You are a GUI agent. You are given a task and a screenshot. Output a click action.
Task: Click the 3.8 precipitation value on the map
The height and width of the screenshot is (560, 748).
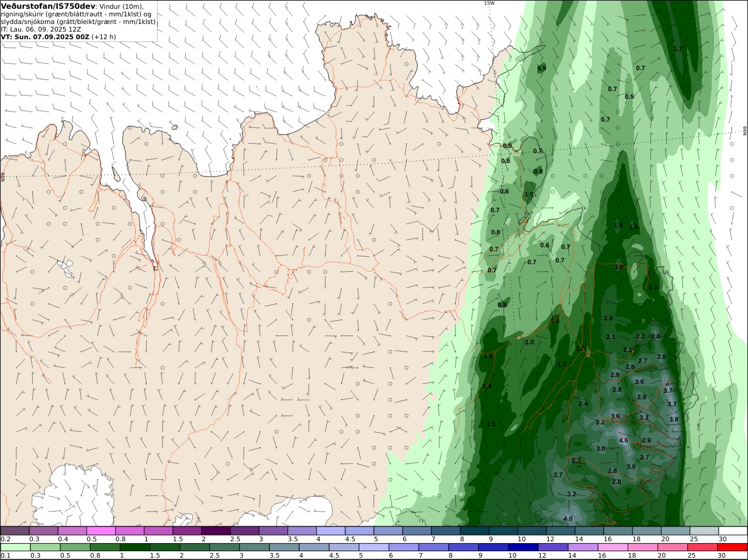tap(674, 419)
